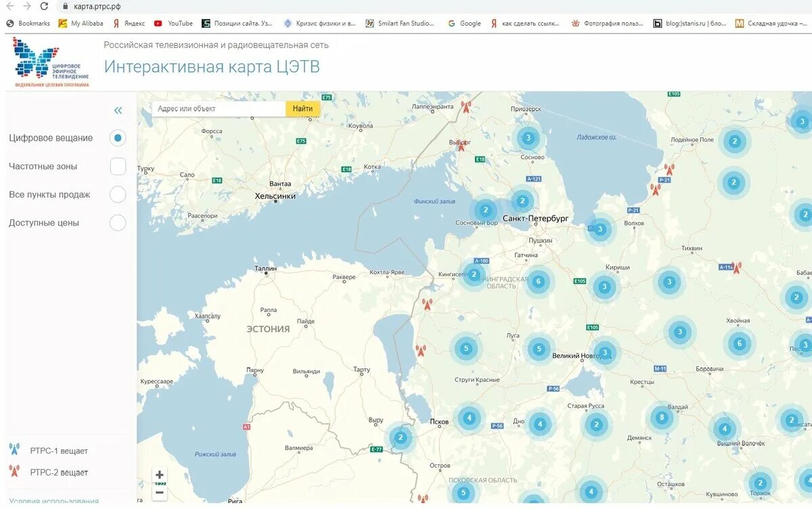The height and width of the screenshot is (509, 812).
Task: Click the padlock icon in the address bar
Action: pos(65,6)
